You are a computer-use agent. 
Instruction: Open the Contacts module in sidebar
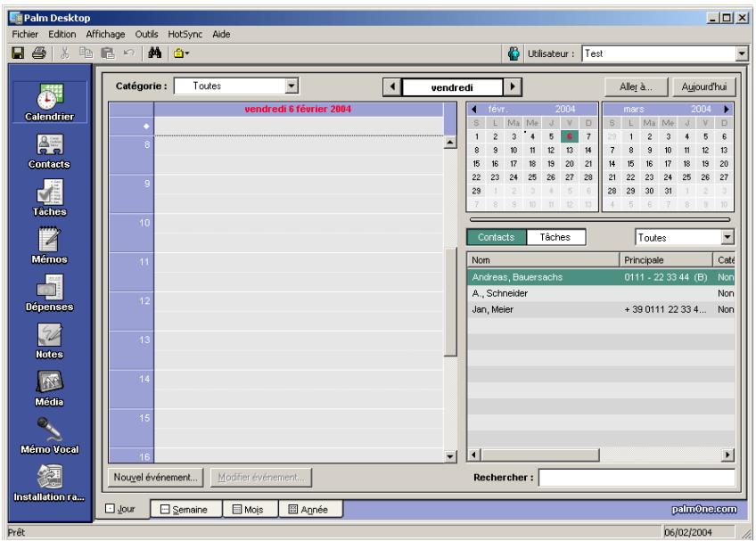tap(50, 151)
